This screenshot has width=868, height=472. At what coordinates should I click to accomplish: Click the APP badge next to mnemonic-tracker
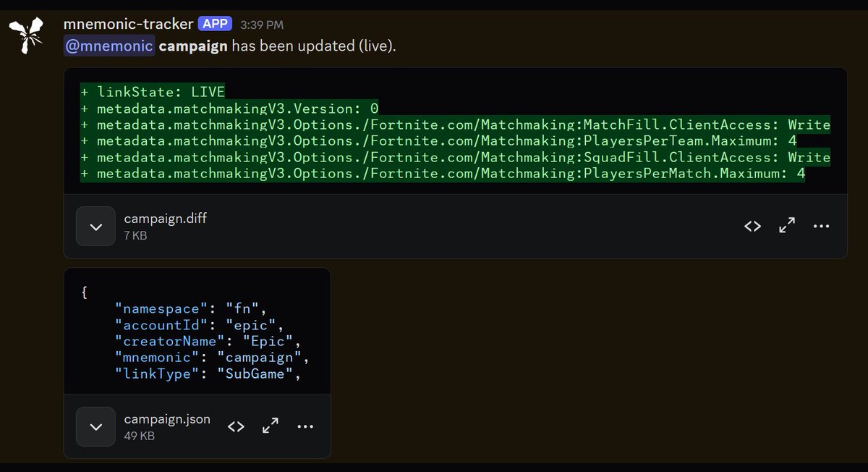(215, 24)
